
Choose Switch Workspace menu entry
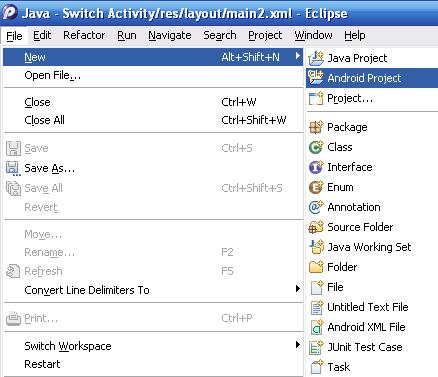[x=153, y=346]
